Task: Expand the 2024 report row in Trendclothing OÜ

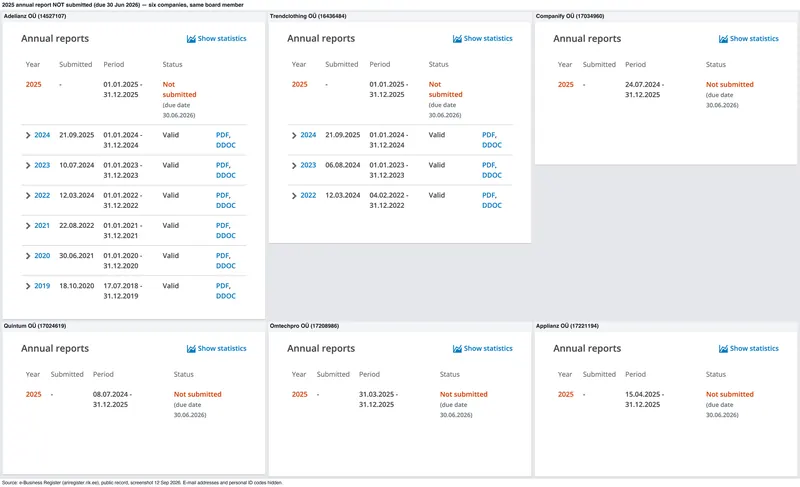Action: 294,136
